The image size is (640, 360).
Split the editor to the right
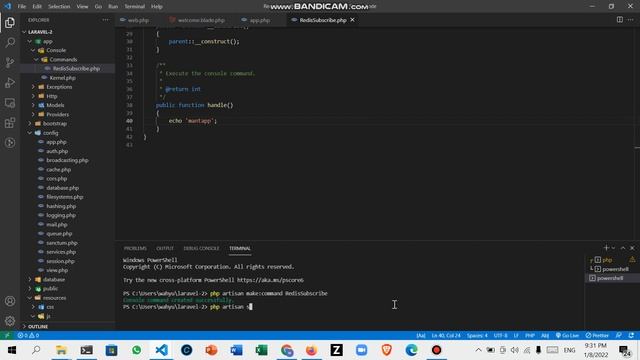point(620,20)
